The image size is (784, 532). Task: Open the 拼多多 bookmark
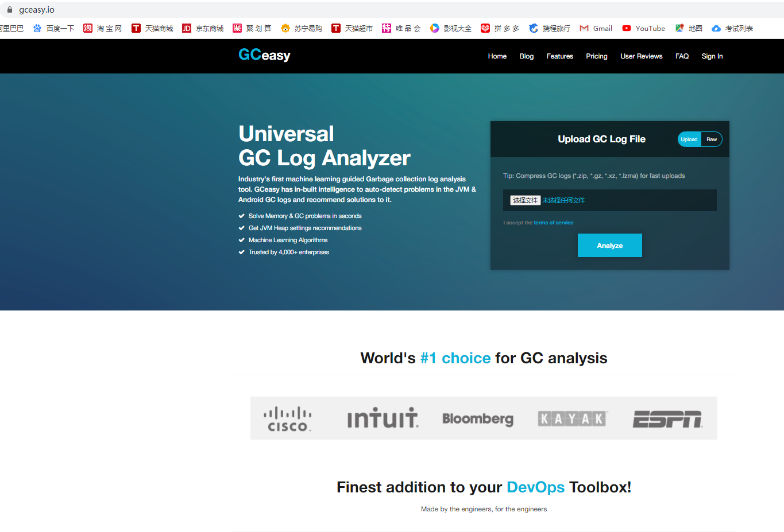click(500, 28)
